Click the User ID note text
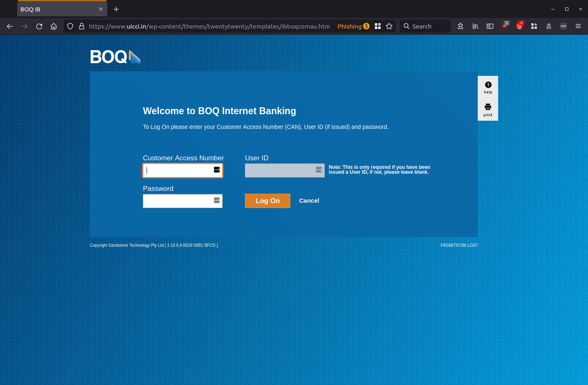Viewport: 588px width, 385px height. (379, 170)
